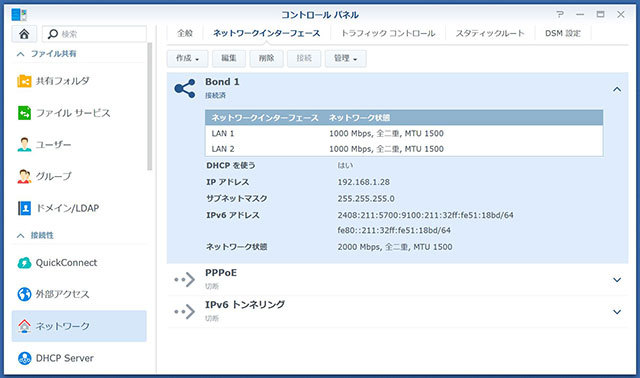Open the 作成 dropdown menu

[187, 58]
